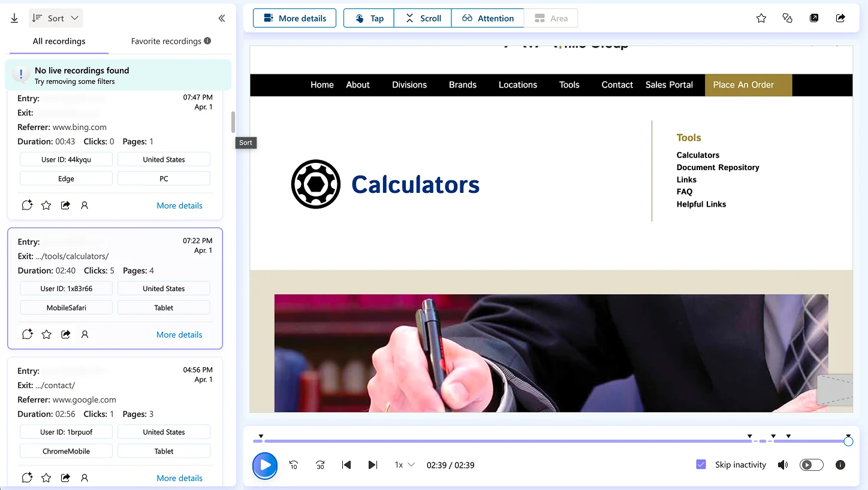The image size is (868, 490).
Task: Click the download recordings icon
Action: (x=14, y=19)
